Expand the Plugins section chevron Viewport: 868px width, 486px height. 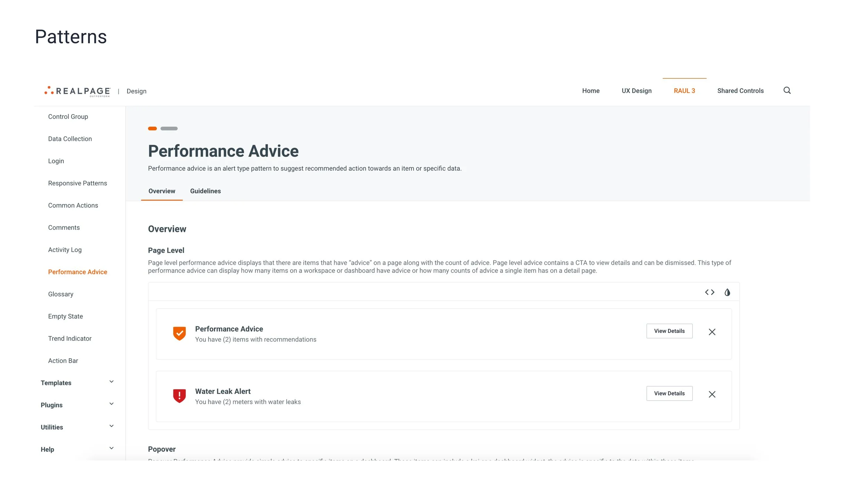111,404
